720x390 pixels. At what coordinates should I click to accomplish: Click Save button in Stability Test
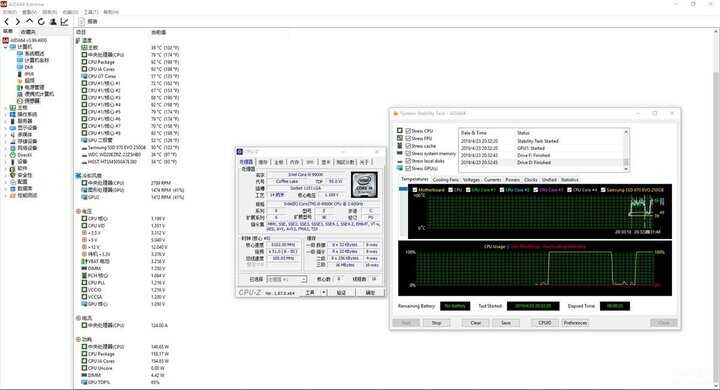[x=506, y=323]
